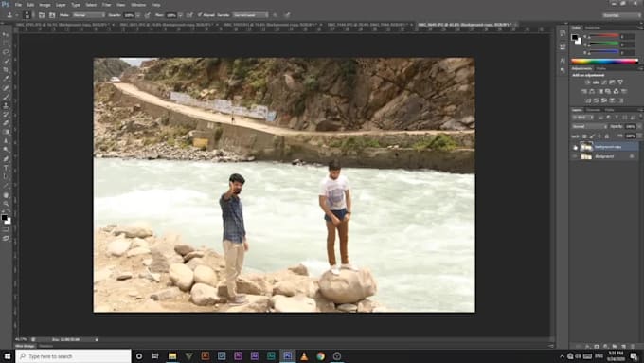Open the File menu
This screenshot has height=363, width=644.
coord(18,5)
